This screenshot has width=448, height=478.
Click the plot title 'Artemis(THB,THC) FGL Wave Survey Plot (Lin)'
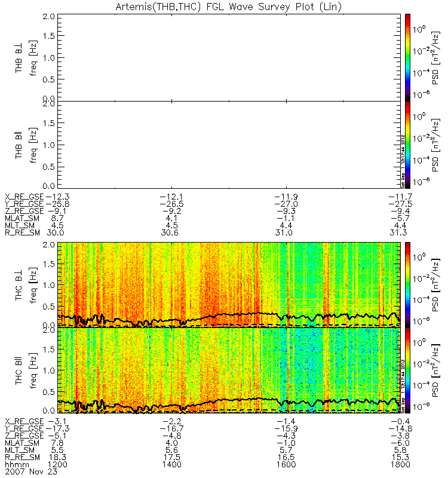point(228,7)
